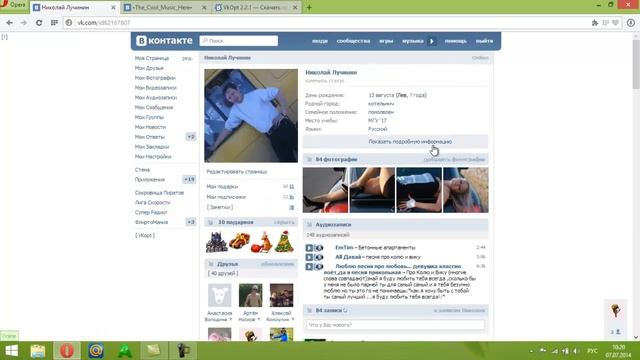The width and height of the screenshot is (640, 360).
Task: Open 'игры' in the header menu
Action: click(386, 41)
